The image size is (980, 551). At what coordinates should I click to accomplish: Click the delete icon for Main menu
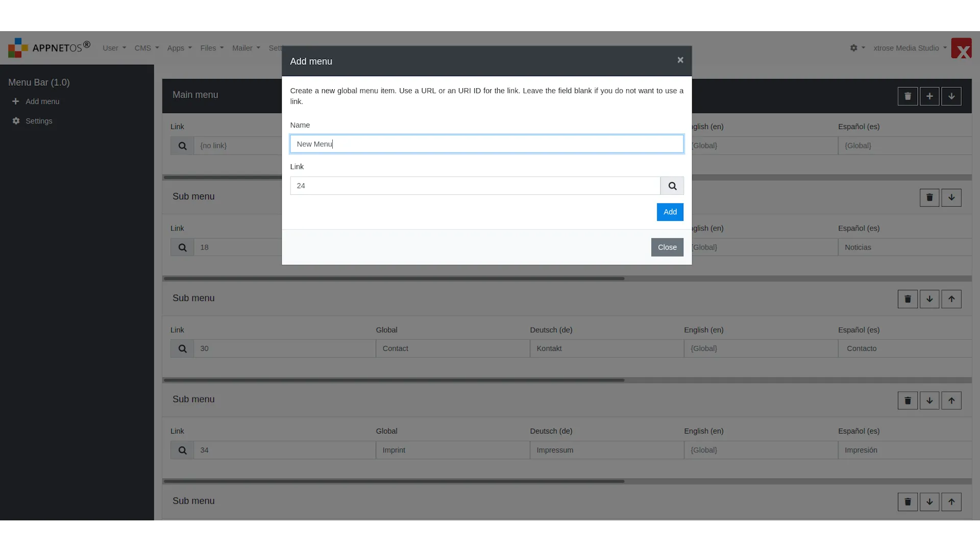[908, 95]
